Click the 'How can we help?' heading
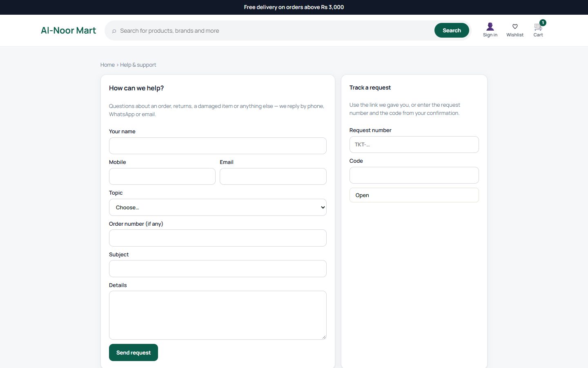Image resolution: width=588 pixels, height=368 pixels. click(136, 88)
